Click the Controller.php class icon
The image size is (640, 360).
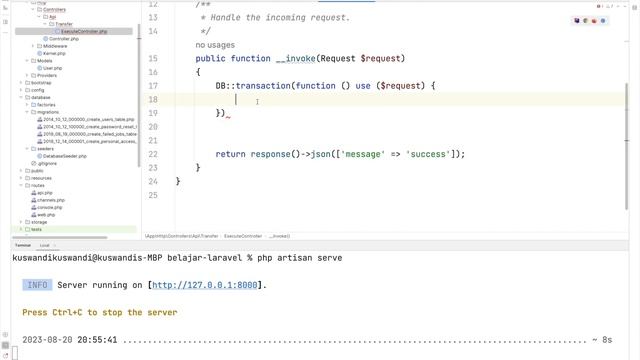click(45, 39)
